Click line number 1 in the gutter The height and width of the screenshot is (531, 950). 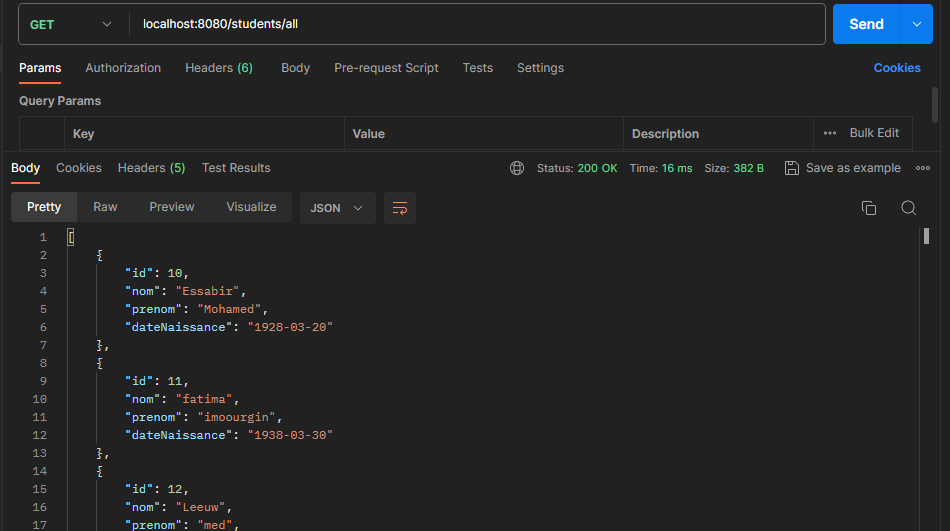coord(43,237)
